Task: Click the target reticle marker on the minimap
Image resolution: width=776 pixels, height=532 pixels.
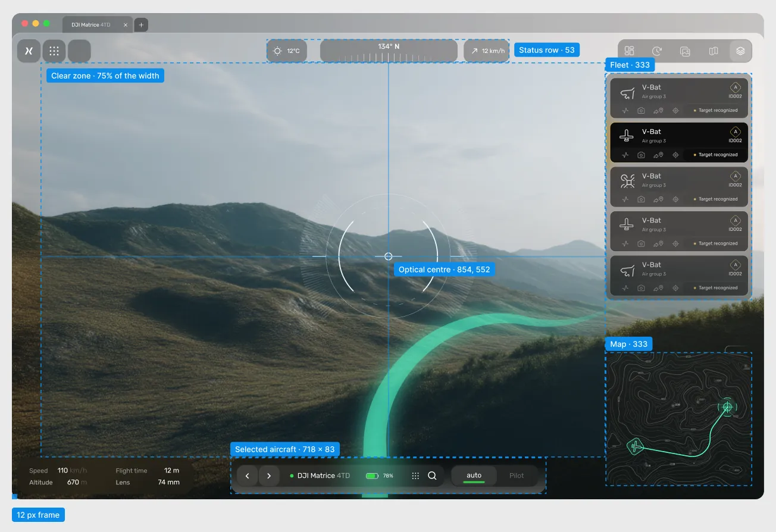Action: 727,407
